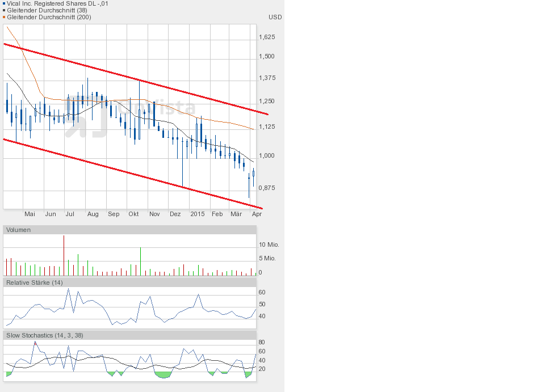Screen dimensions: 545x392
Task: Click the Apr month label on the time axis
Action: [x=257, y=214]
